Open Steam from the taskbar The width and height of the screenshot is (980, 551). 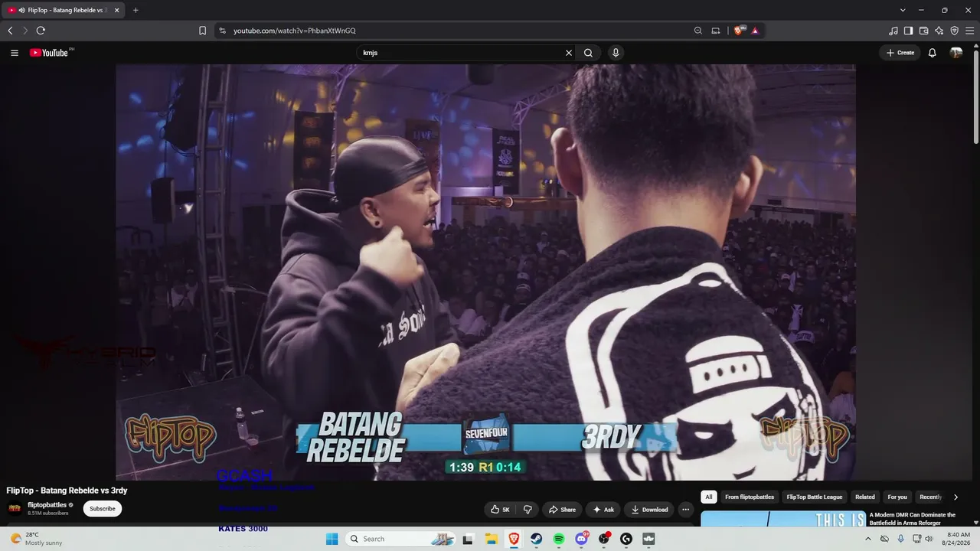click(x=537, y=539)
